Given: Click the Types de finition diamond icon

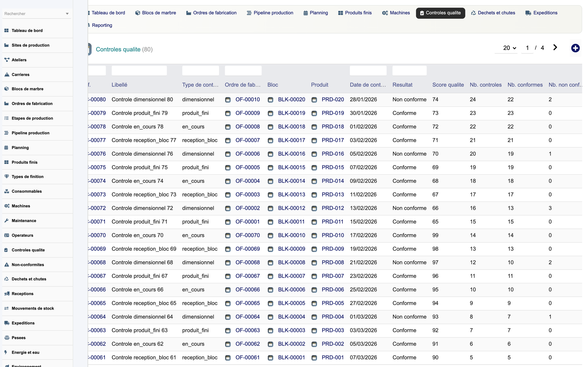Looking at the screenshot, I should 7,177.
